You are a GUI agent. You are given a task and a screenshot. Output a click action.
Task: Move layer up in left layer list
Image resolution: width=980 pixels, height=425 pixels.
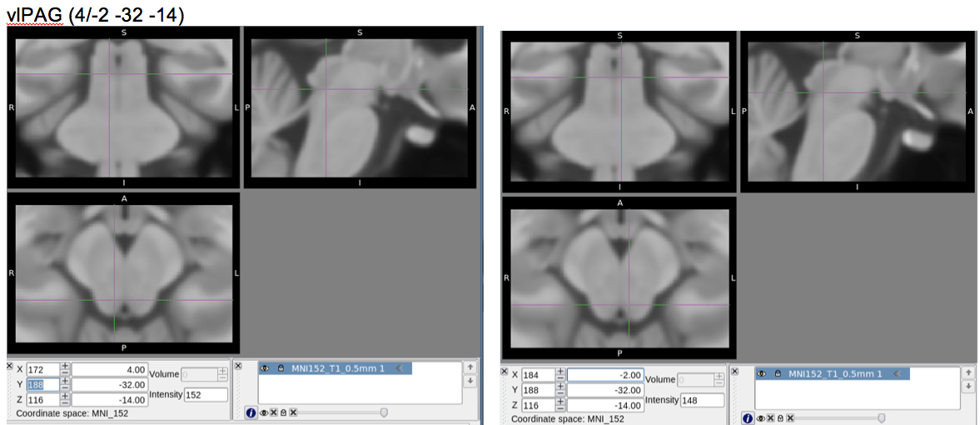tap(470, 367)
